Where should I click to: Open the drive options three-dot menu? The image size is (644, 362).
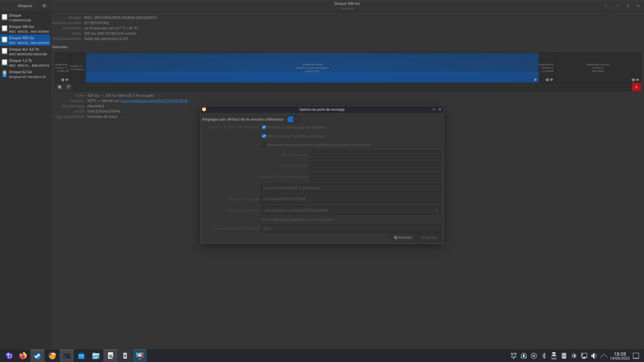[x=606, y=6]
